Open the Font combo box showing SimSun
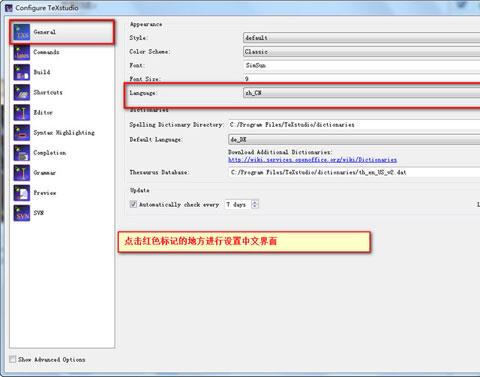480x377 pixels. (x=362, y=65)
